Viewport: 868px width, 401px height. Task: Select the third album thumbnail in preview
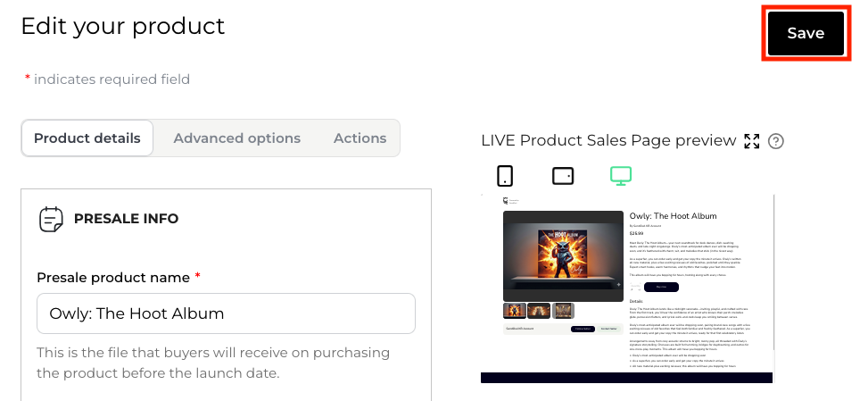point(563,311)
